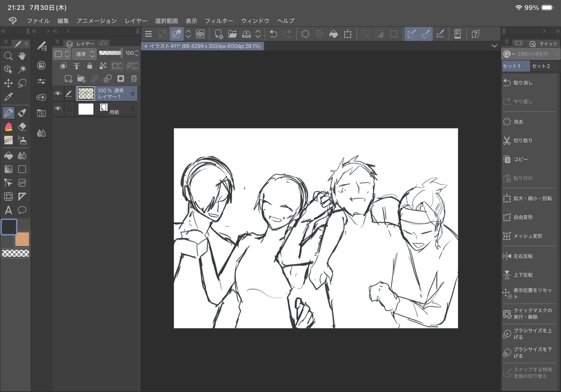This screenshot has width=561, height=392.
Task: Click the Save icon in command bar
Action: click(x=247, y=34)
